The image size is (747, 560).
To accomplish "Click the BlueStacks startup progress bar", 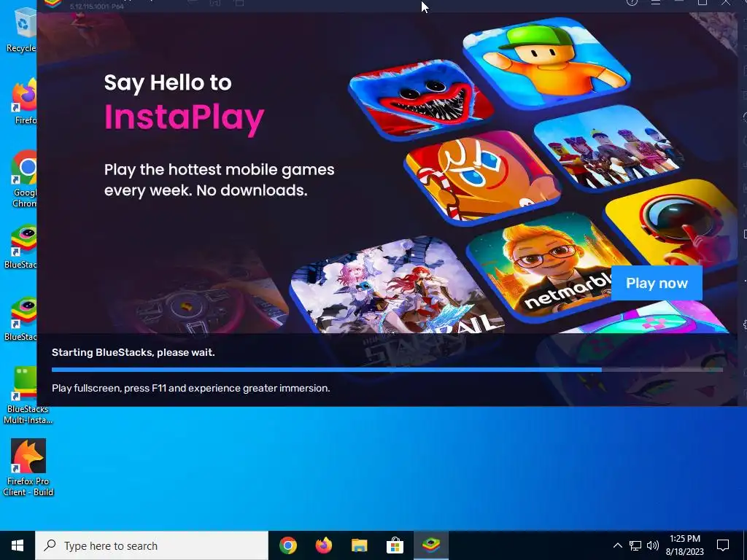I will (387, 370).
